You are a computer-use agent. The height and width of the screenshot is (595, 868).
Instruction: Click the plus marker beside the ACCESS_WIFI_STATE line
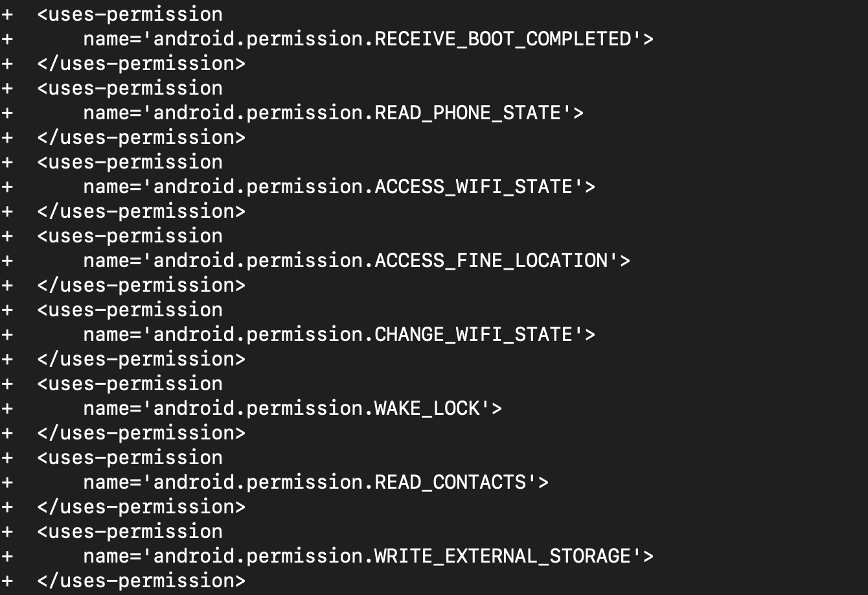coord(7,187)
